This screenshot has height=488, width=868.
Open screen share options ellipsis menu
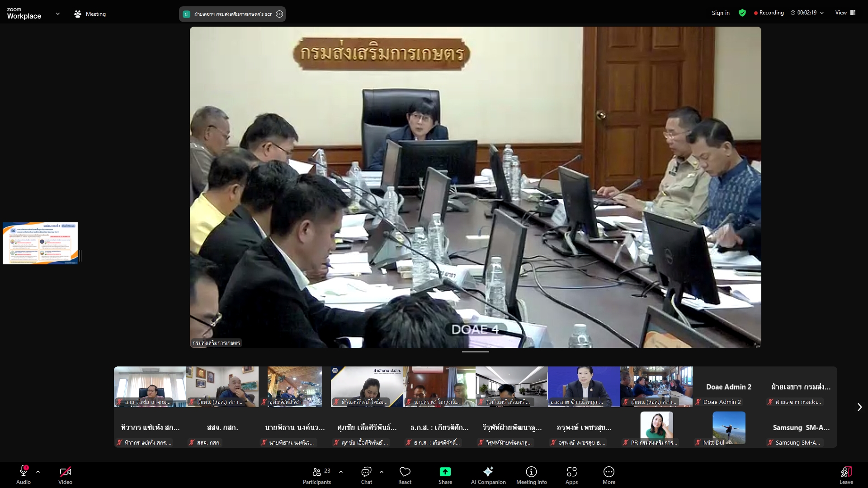(279, 14)
